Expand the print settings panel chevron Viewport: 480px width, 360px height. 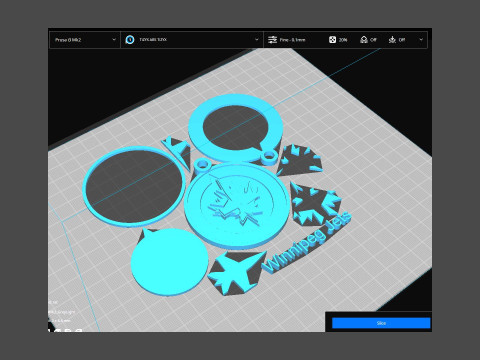coord(421,39)
